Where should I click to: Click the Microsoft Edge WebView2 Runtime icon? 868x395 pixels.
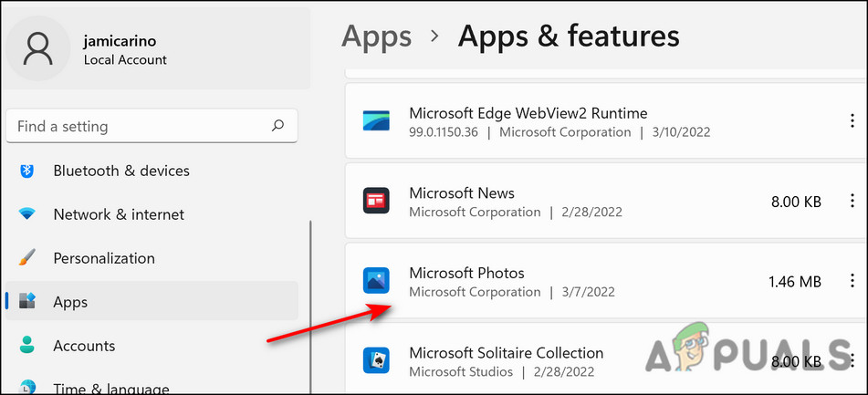tap(376, 121)
